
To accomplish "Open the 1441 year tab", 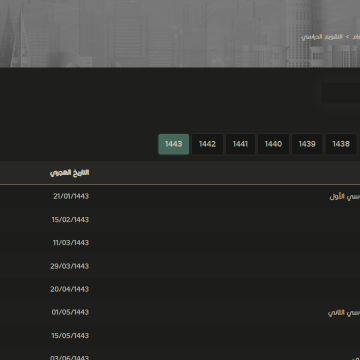I will [x=240, y=144].
